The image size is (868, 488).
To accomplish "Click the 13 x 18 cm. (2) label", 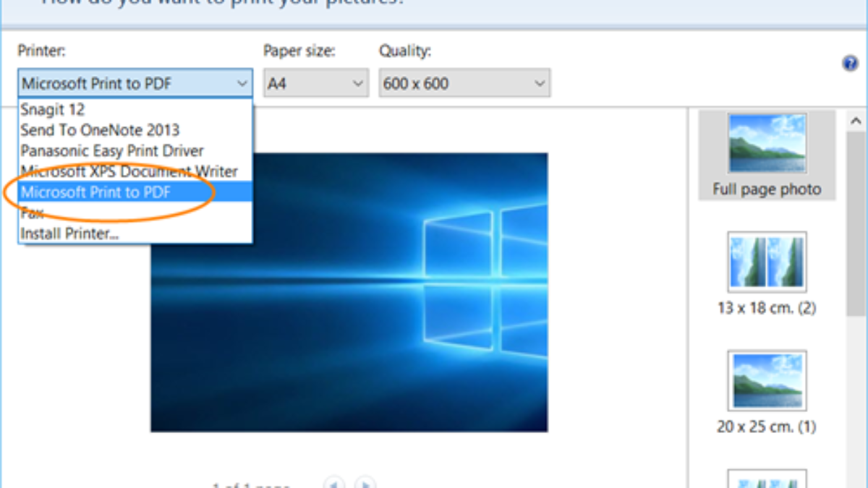I will tap(767, 308).
